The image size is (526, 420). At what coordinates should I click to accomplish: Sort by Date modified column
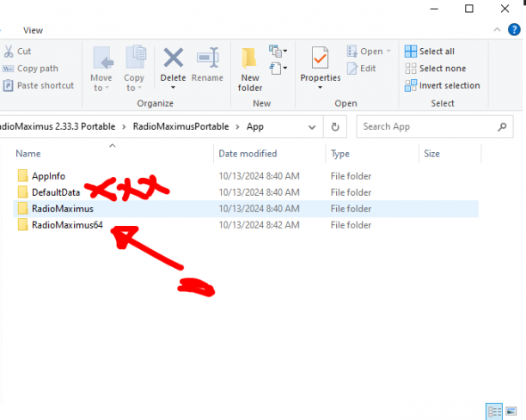[x=248, y=154]
